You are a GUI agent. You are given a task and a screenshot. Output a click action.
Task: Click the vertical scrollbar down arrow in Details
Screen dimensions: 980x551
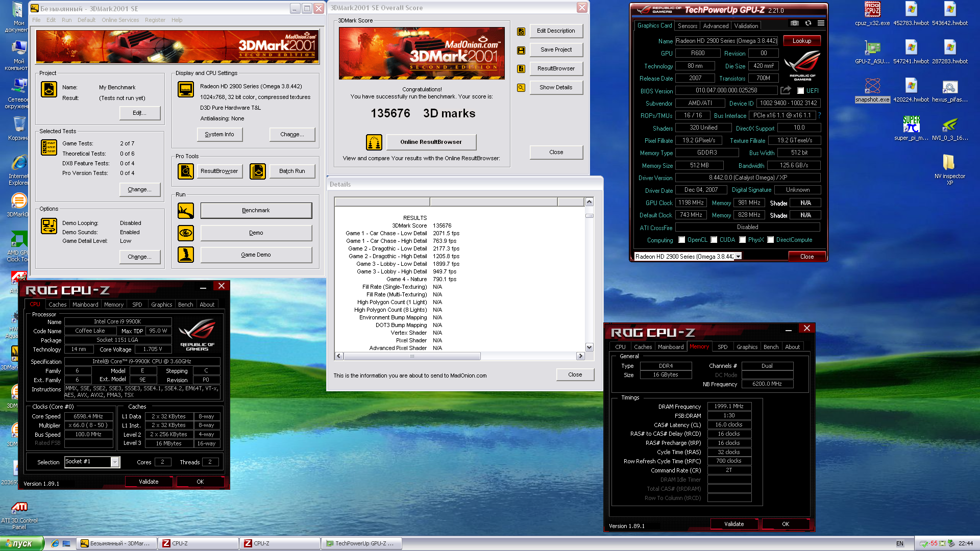(x=589, y=347)
